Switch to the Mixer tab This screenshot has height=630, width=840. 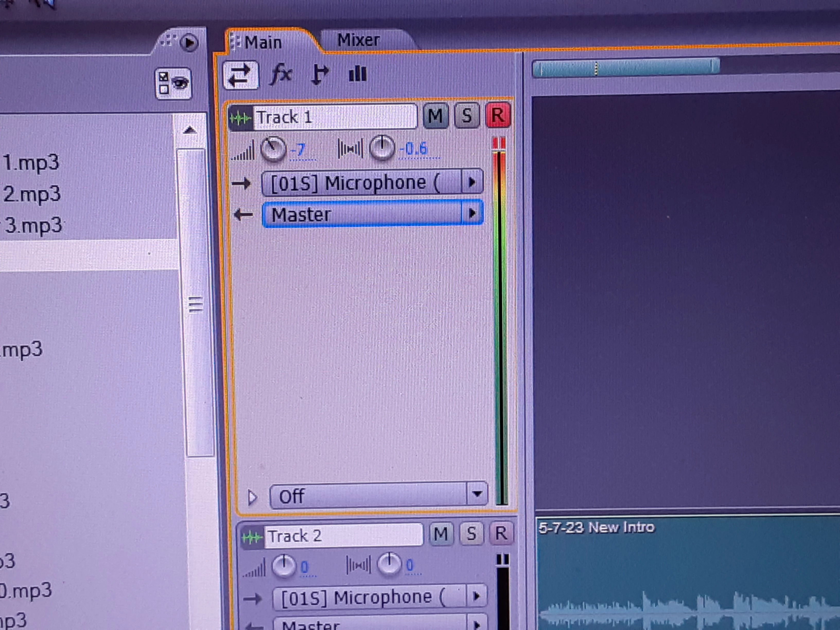[358, 40]
